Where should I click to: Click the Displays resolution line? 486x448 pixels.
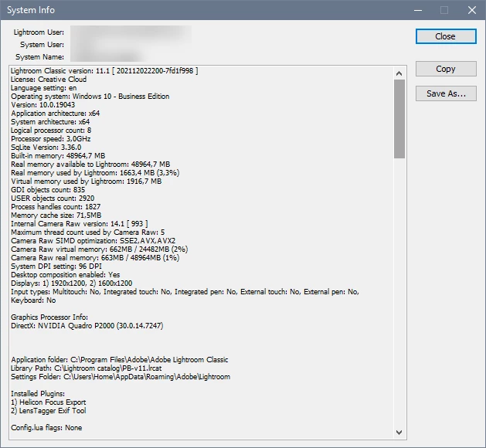pyautogui.click(x=71, y=283)
